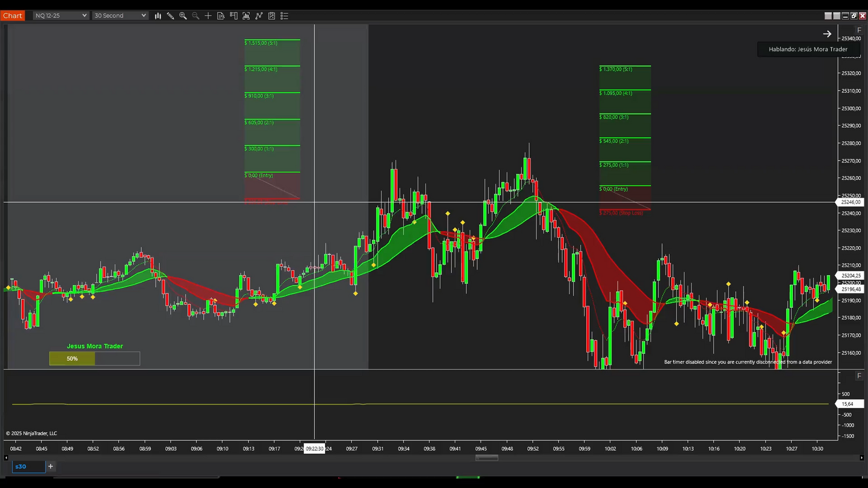Viewport: 868px width, 488px height.
Task: Expand the instrument selector chevron arrow
Action: pos(85,16)
